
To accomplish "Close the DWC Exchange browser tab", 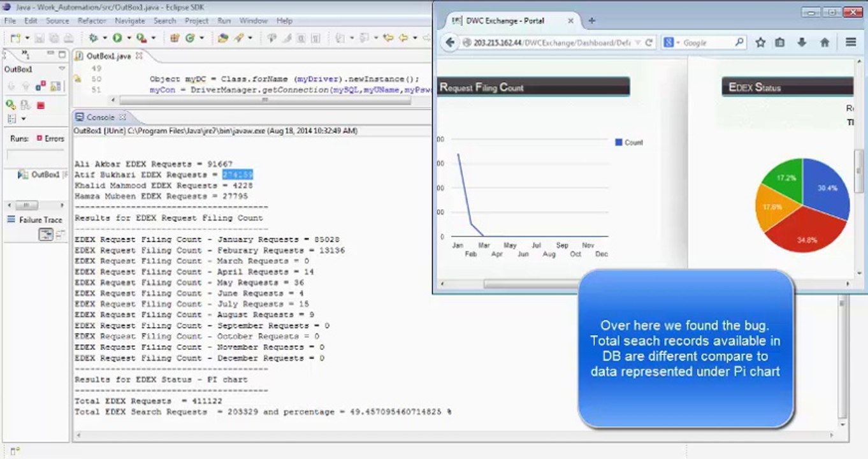I will [570, 20].
